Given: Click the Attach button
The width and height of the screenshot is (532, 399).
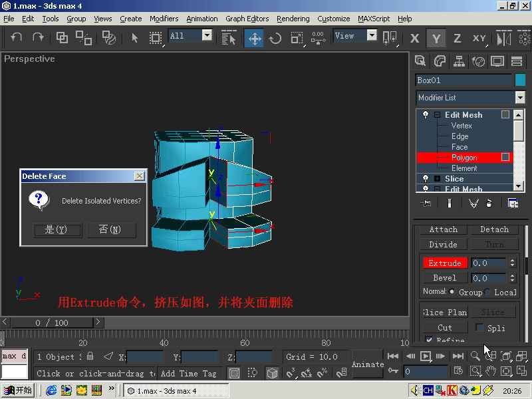Looking at the screenshot, I should [x=443, y=229].
